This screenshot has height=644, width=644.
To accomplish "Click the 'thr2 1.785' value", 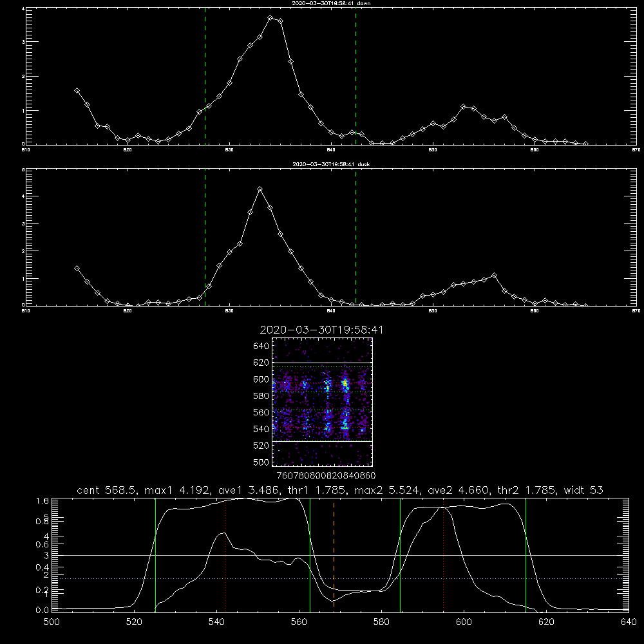I will pyautogui.click(x=527, y=490).
